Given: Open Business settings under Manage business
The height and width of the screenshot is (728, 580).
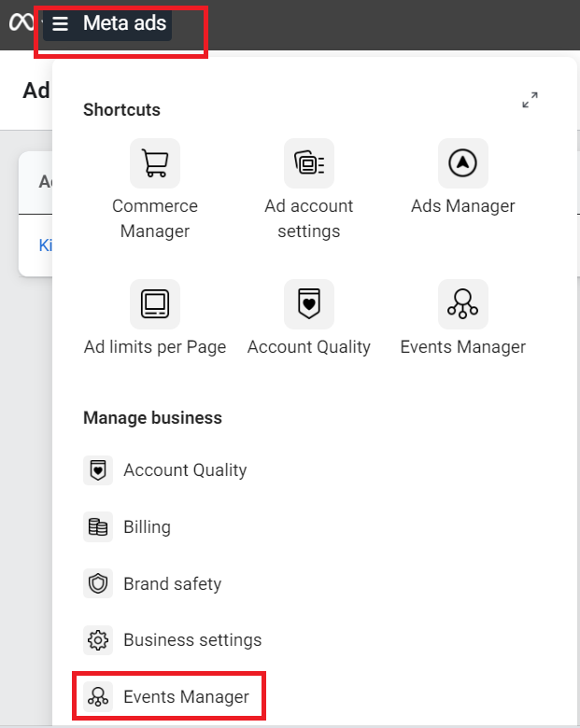Looking at the screenshot, I should click(173, 640).
